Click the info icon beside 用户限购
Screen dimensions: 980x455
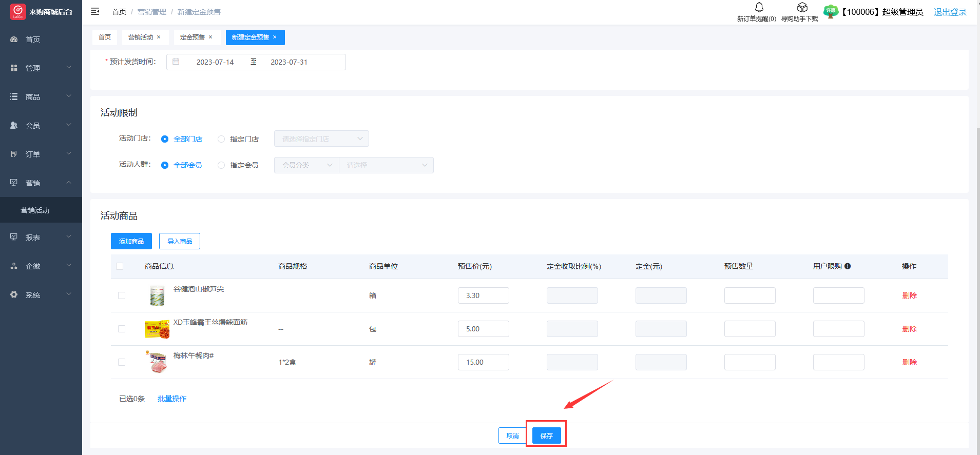[848, 266]
